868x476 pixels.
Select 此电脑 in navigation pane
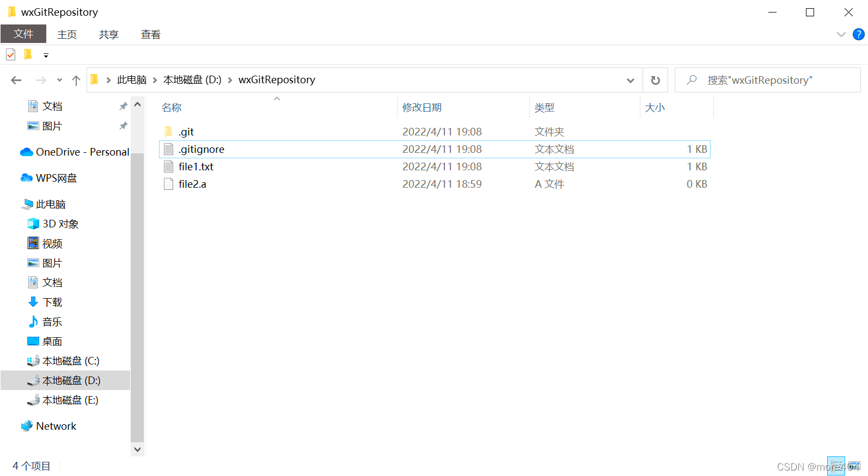(x=44, y=204)
